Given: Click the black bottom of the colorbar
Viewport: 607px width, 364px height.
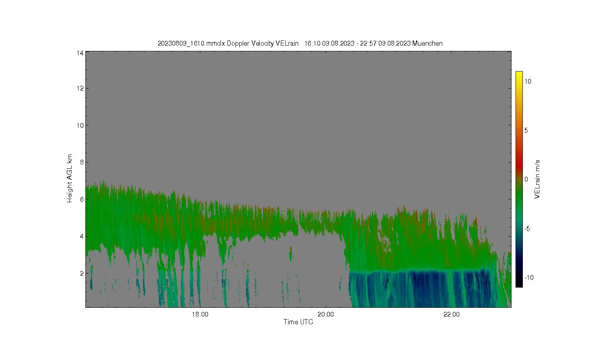Looking at the screenshot, I should click(x=519, y=284).
